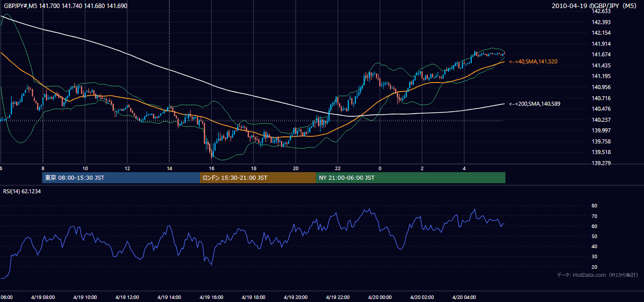Click the bottom time label 4/20 00:00
This screenshot has height=302, width=644.
pyautogui.click(x=380, y=297)
